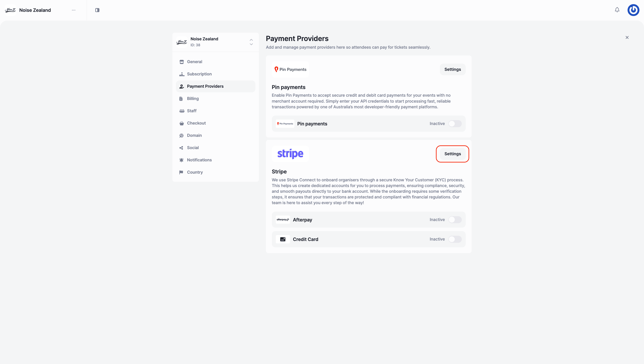Click the three-dots menu beside Noise Zealand

(x=74, y=10)
